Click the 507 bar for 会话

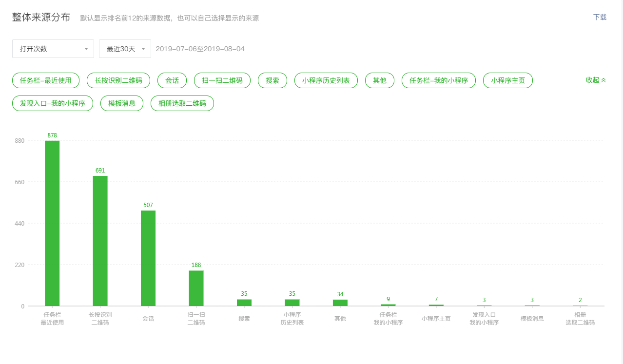pyautogui.click(x=148, y=258)
